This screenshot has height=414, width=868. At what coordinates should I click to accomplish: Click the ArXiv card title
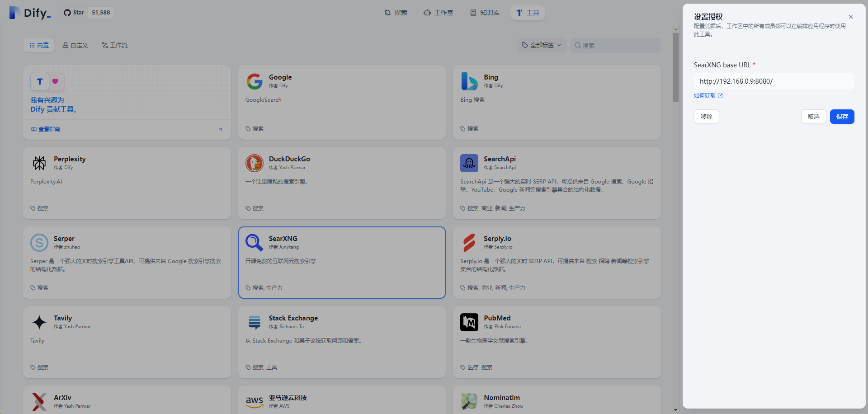pyautogui.click(x=62, y=398)
